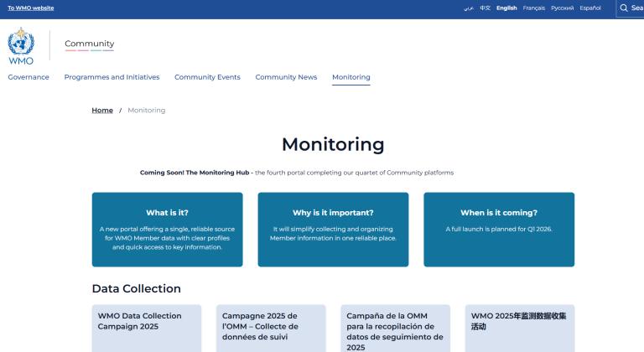
Task: Go to Community News
Action: click(286, 77)
